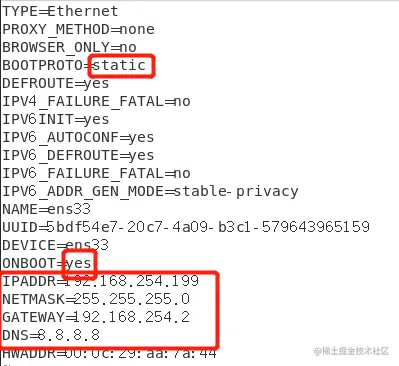Image resolution: width=399 pixels, height=366 pixels.
Task: Click the DEFROUTE=yes line
Action: tap(56, 83)
